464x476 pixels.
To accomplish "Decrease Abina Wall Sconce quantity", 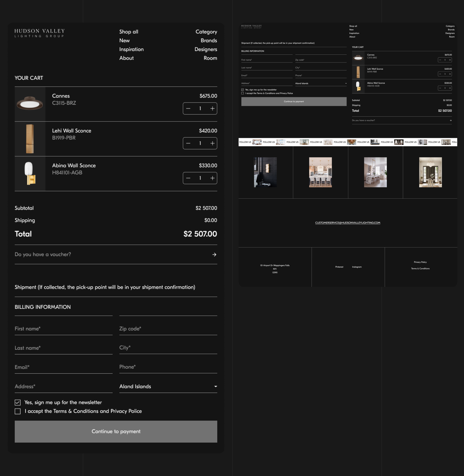I will coord(188,178).
